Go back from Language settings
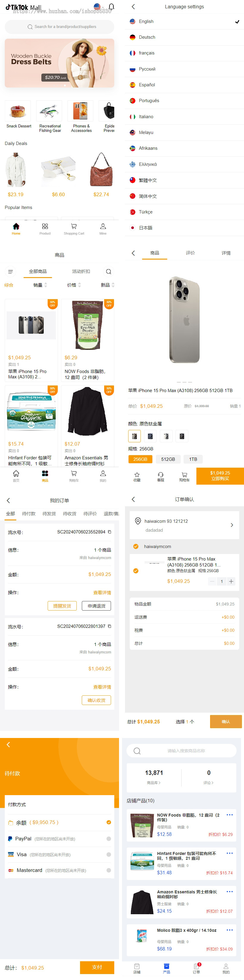 coord(133,7)
